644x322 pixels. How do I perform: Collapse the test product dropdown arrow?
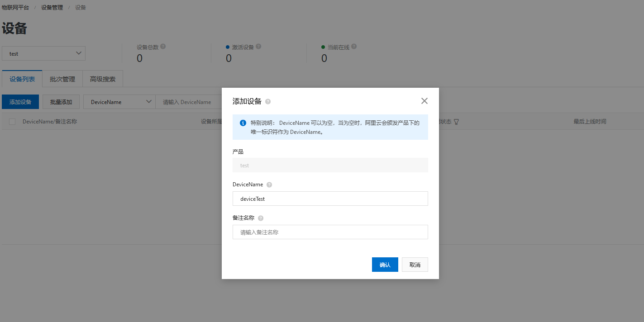click(78, 53)
